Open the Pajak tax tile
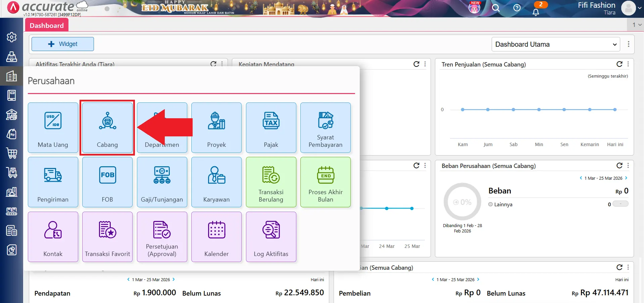 click(x=271, y=128)
